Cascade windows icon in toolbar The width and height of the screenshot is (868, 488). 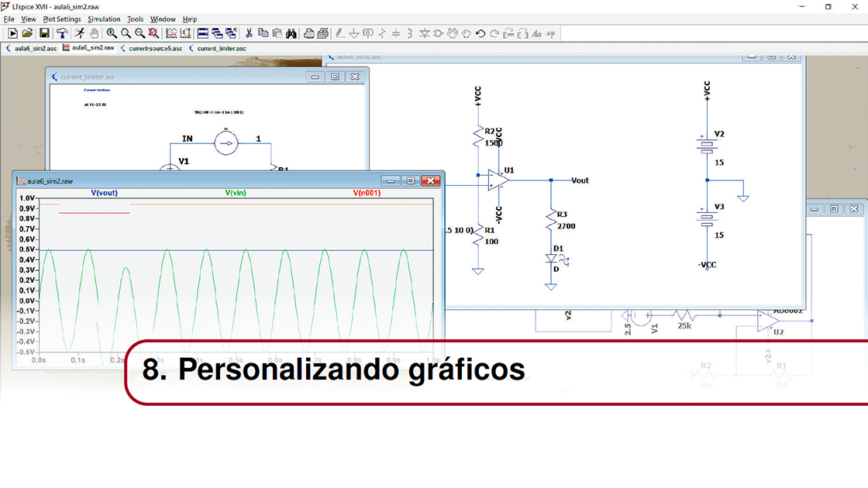[x=217, y=34]
